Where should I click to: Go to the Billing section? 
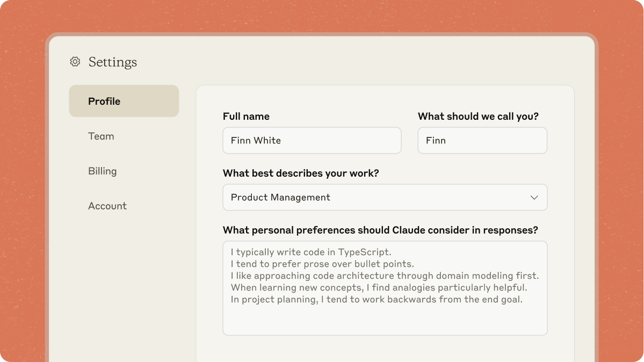point(102,171)
